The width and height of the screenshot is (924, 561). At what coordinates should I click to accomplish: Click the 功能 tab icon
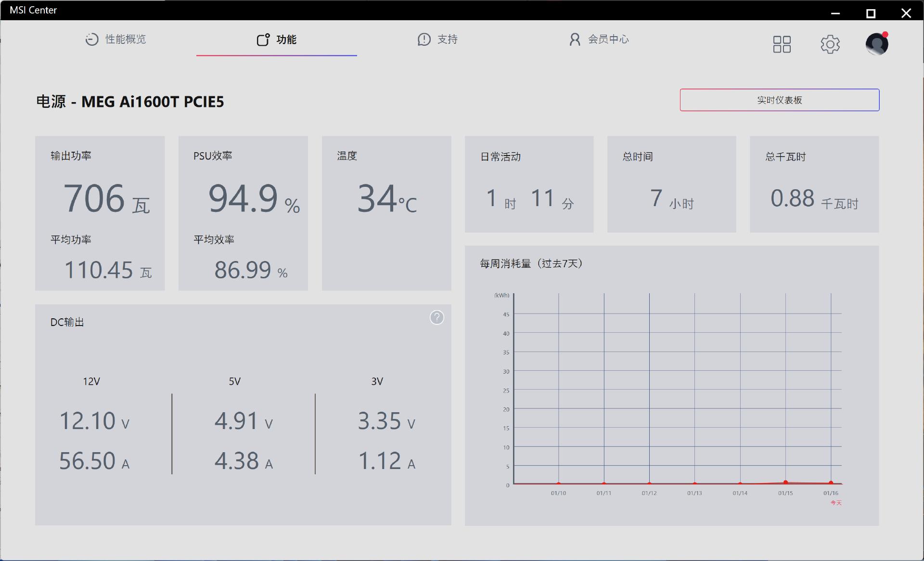[x=263, y=39]
